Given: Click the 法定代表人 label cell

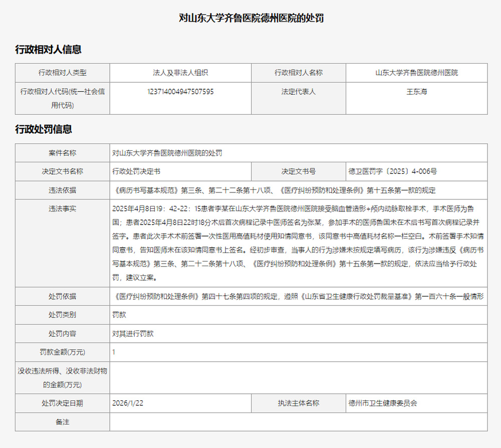Looking at the screenshot, I should click(299, 92).
